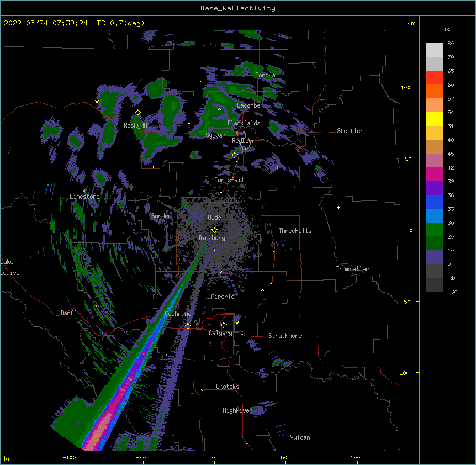
Task: Pick the dark orange swatch below 60 dBZ
Action: point(434,91)
